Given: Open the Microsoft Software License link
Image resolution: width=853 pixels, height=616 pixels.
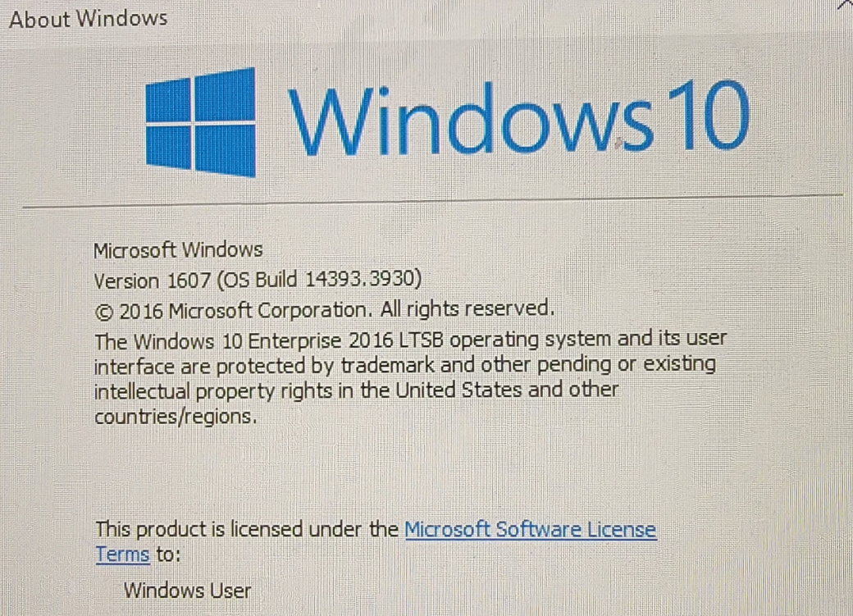Looking at the screenshot, I should tap(531, 530).
